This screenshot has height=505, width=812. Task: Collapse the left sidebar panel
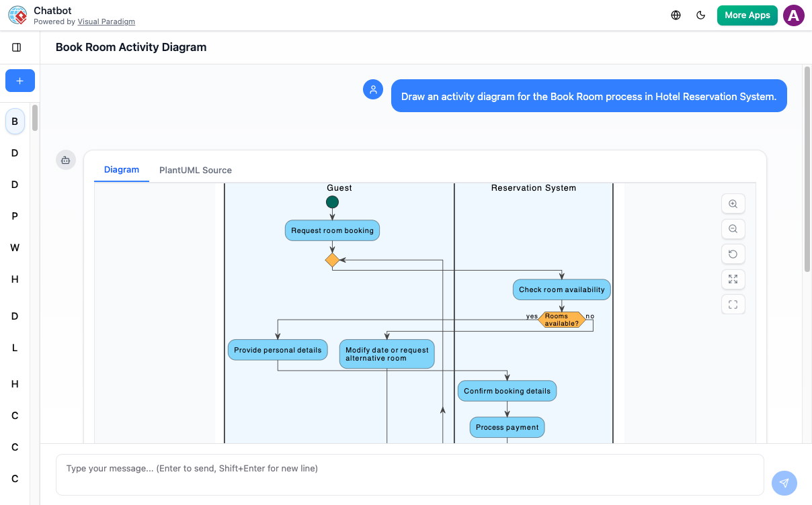(17, 47)
